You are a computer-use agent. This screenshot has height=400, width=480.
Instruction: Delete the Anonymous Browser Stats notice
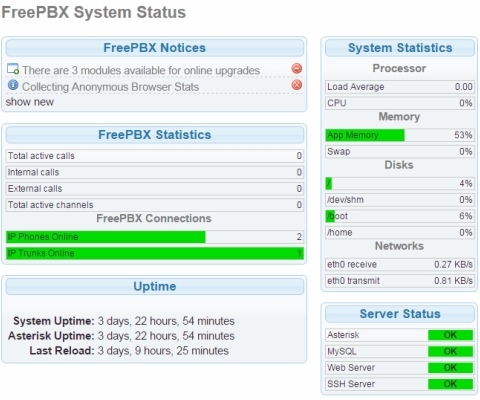tap(297, 85)
